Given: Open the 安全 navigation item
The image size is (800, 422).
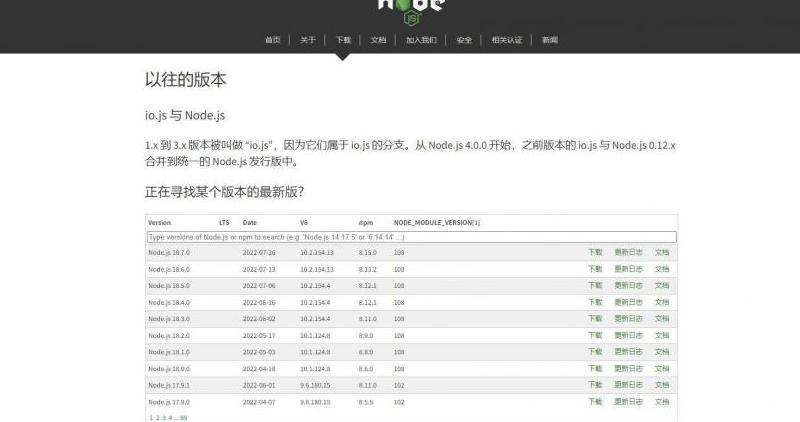Looking at the screenshot, I should [x=464, y=40].
